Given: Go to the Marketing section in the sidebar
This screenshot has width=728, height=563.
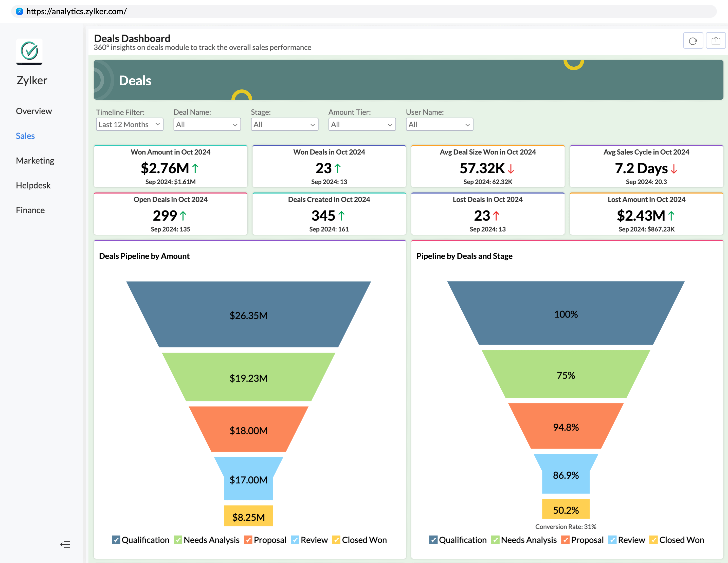Looking at the screenshot, I should click(35, 161).
